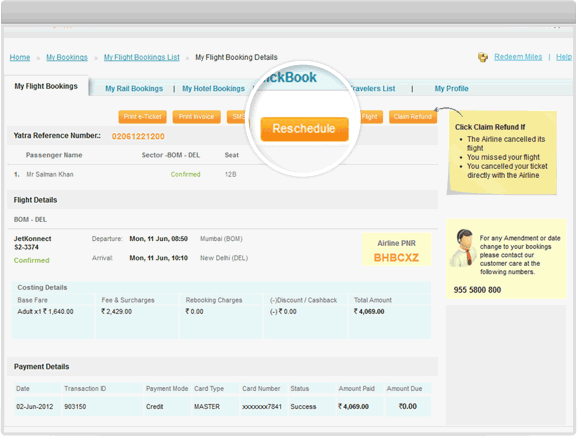Click the Print Invoice button
Viewport: 577px width, 436px height.
197,117
